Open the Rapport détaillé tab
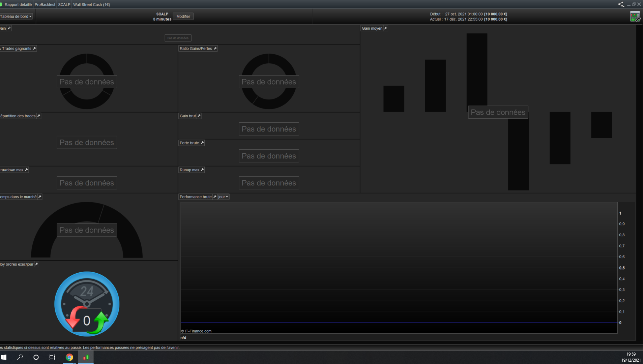643x364 pixels. pos(18,5)
